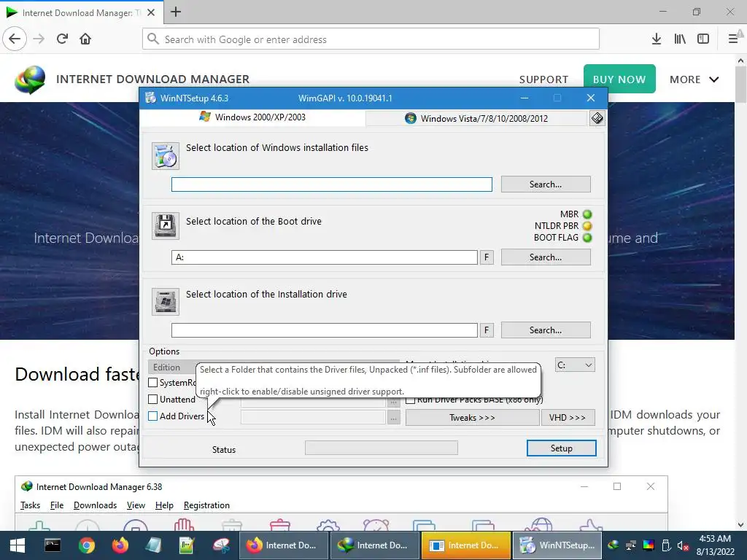Click the Installation drive icon
This screenshot has height=560, width=747.
[x=166, y=301]
